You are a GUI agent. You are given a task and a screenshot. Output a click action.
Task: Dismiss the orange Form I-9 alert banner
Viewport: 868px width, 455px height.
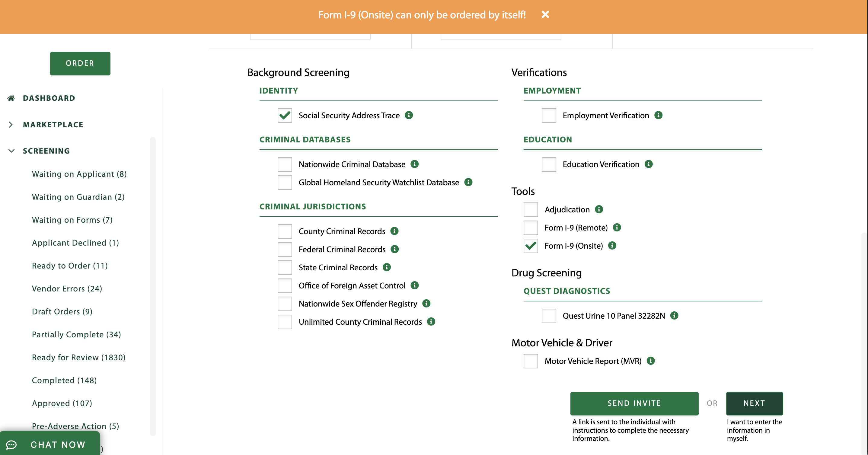pyautogui.click(x=545, y=14)
